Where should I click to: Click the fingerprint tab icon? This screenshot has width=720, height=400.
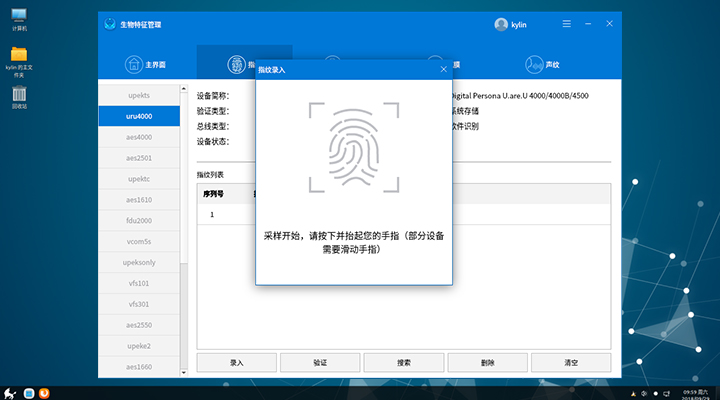pos(236,64)
